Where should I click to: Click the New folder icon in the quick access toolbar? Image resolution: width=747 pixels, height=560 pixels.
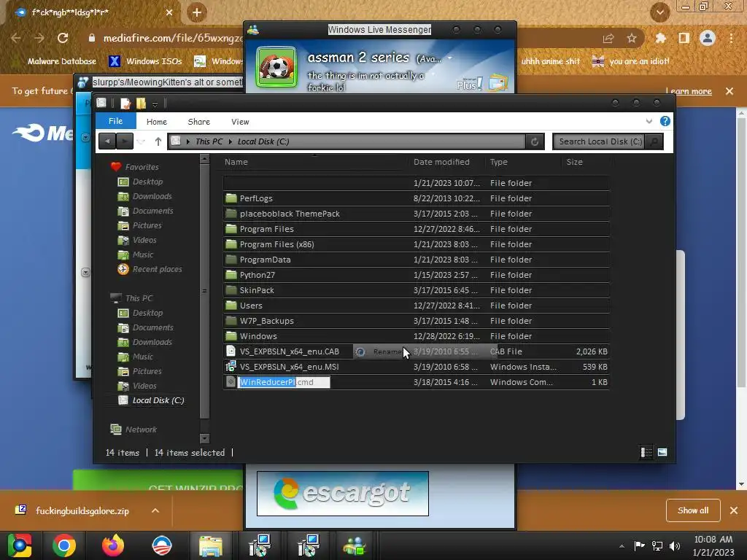click(x=141, y=103)
